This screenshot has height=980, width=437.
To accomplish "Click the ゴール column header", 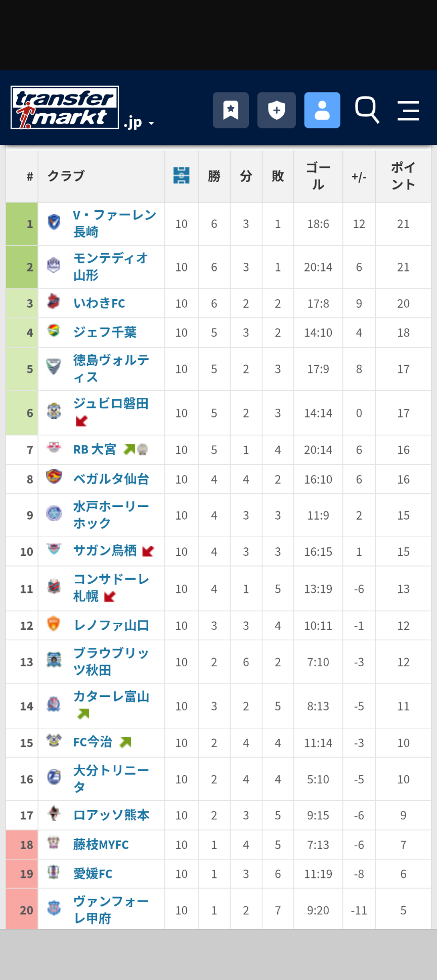I will tap(318, 176).
